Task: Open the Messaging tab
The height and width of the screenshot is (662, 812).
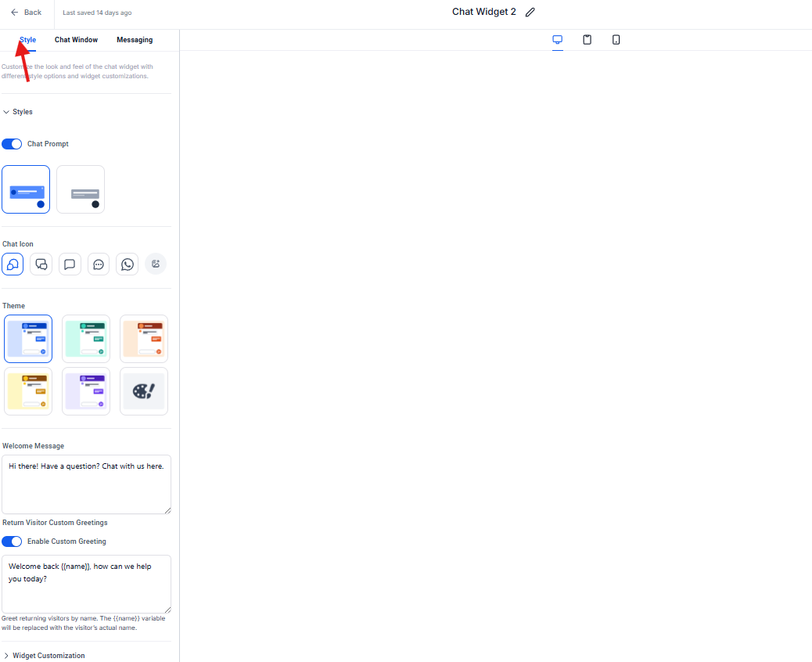Action: tap(135, 40)
